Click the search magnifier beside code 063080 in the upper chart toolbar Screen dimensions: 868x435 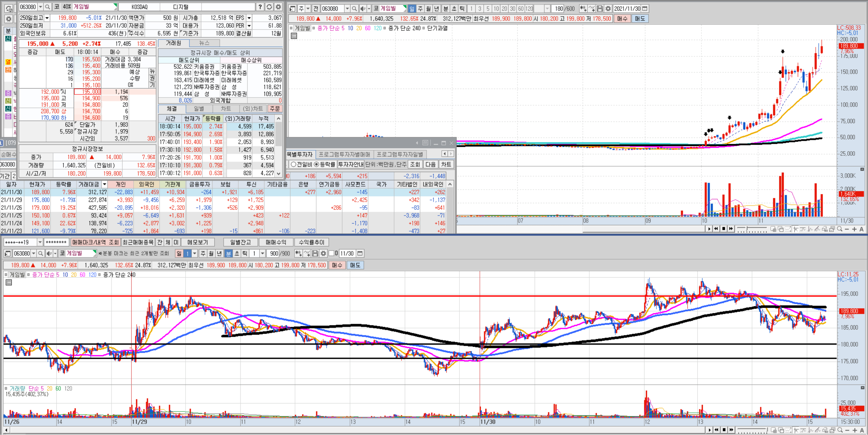354,9
